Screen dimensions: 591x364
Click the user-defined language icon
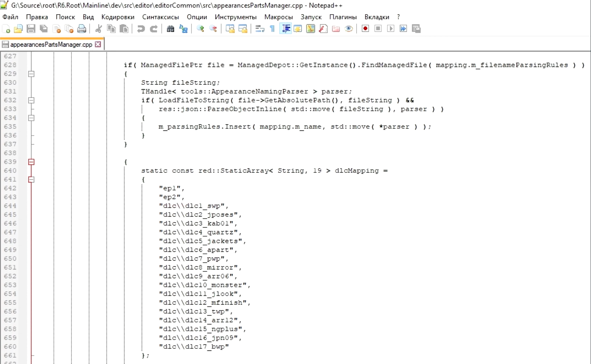pos(298,29)
